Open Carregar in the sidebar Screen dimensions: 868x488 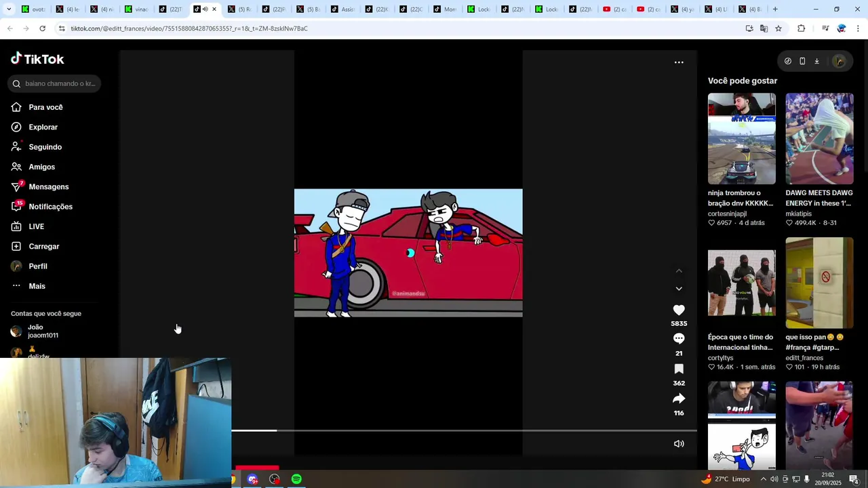[x=44, y=247]
